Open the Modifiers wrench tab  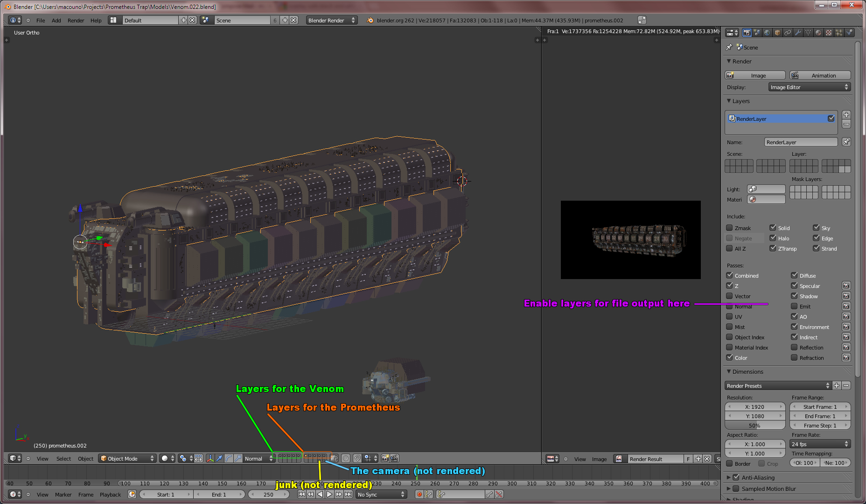(x=798, y=33)
